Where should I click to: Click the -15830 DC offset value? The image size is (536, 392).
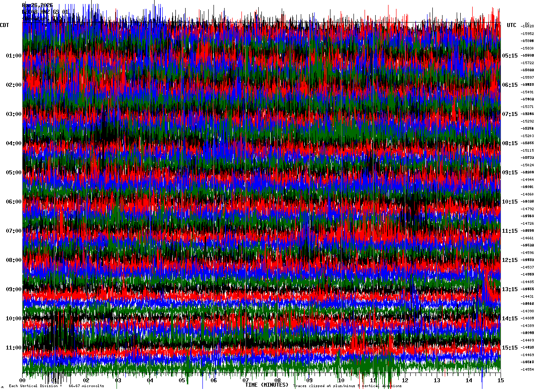[528, 48]
